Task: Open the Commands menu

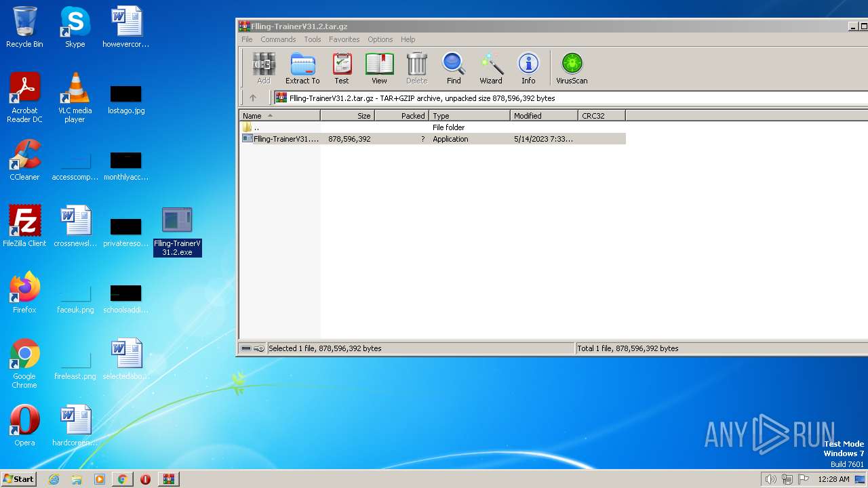Action: click(278, 39)
